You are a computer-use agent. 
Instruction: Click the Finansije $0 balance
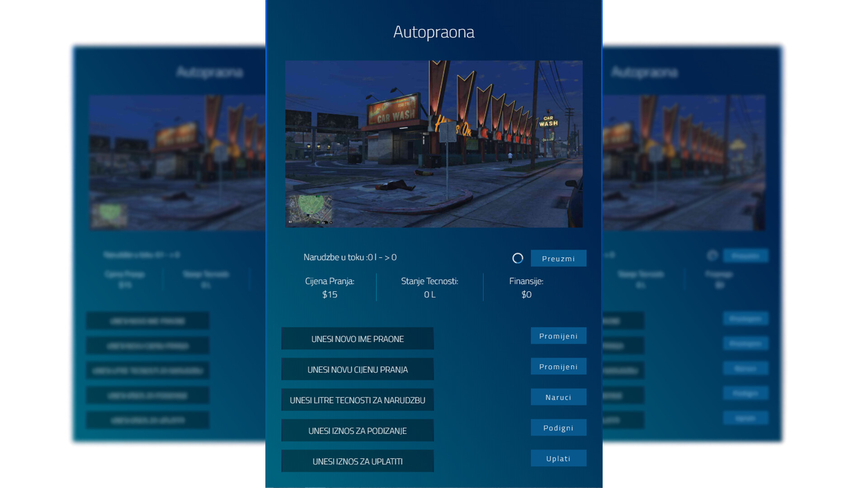click(526, 295)
